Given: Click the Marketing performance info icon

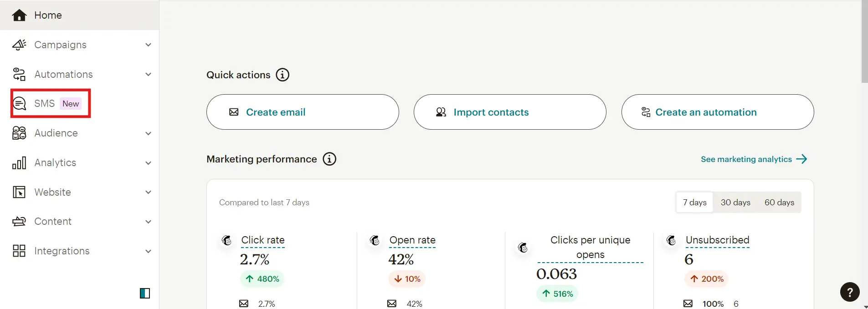Looking at the screenshot, I should (329, 159).
